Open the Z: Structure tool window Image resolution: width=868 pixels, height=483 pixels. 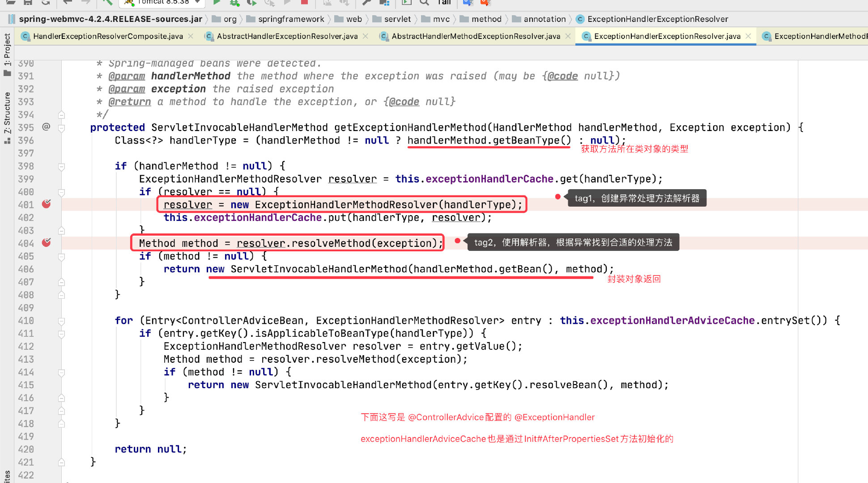click(7, 117)
